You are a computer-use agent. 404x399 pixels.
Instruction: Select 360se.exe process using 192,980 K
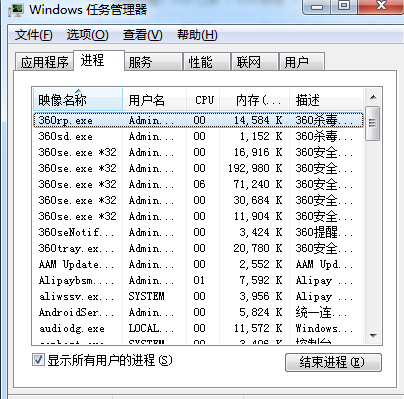tap(198, 168)
